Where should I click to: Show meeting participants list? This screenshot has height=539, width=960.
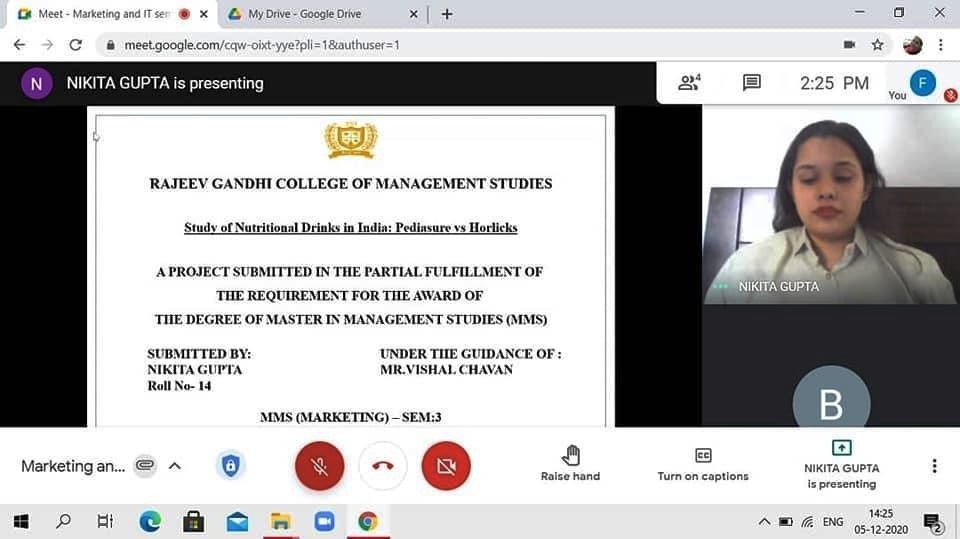(689, 83)
